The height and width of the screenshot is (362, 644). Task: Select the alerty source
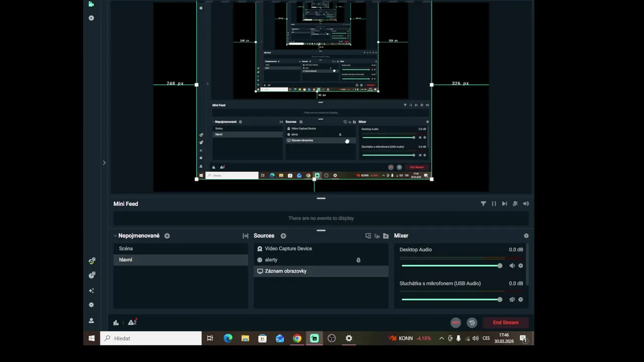point(321,260)
